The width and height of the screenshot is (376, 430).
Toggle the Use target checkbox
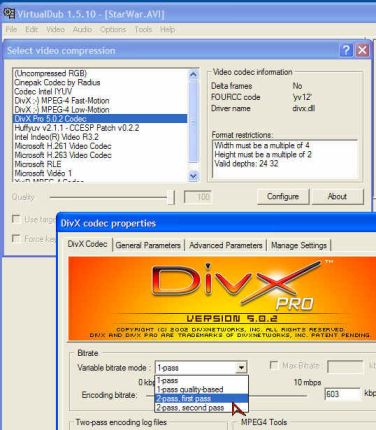coord(16,219)
